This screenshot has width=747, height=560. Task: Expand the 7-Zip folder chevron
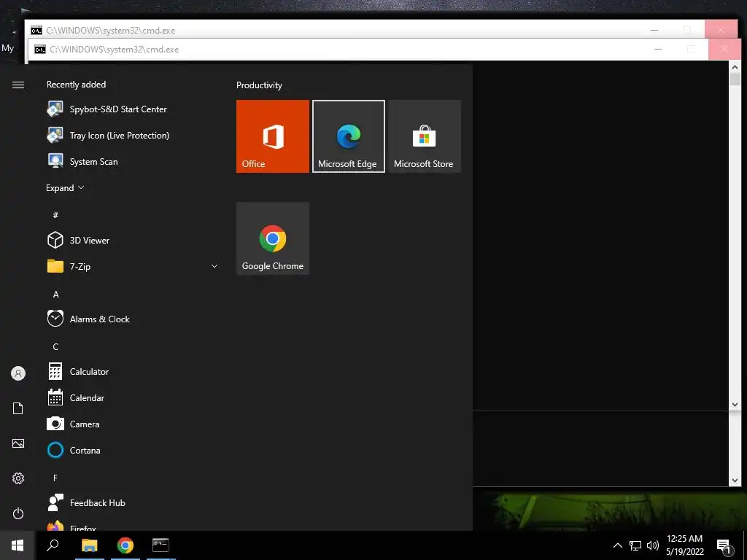point(214,266)
